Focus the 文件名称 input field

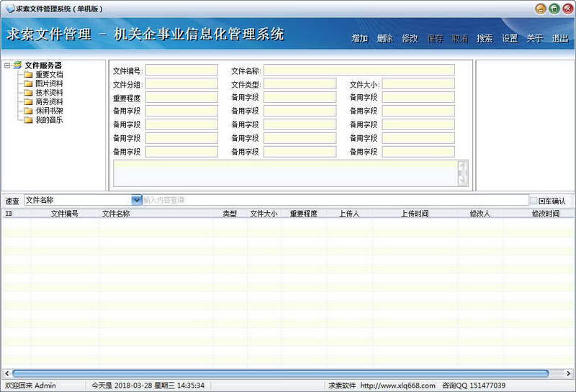pos(359,70)
